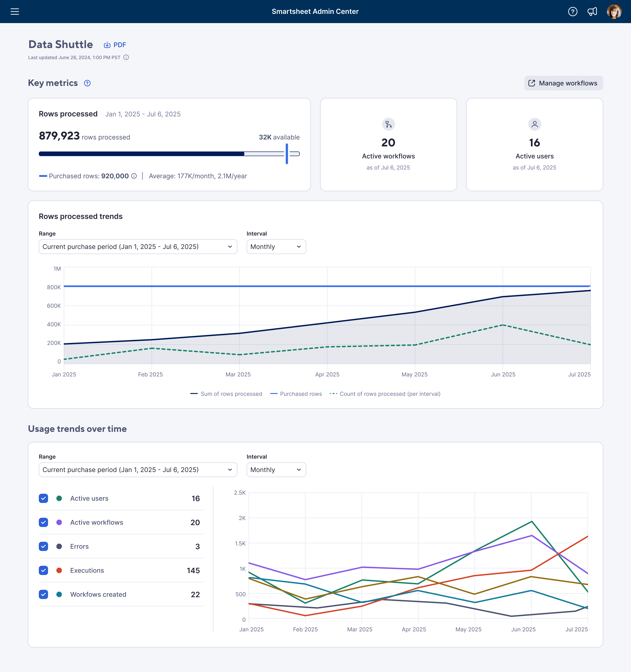Click the chevron arrow of usage trends Interval
The width and height of the screenshot is (631, 672).
299,470
